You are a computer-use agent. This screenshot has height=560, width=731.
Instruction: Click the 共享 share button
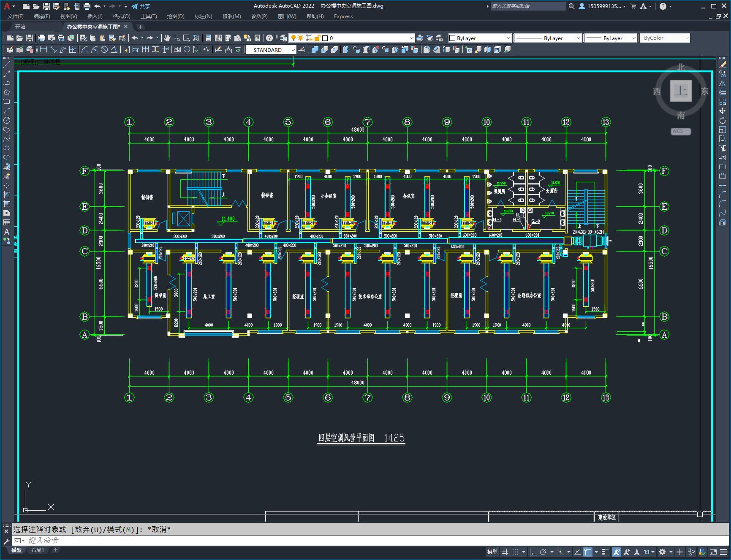click(141, 6)
